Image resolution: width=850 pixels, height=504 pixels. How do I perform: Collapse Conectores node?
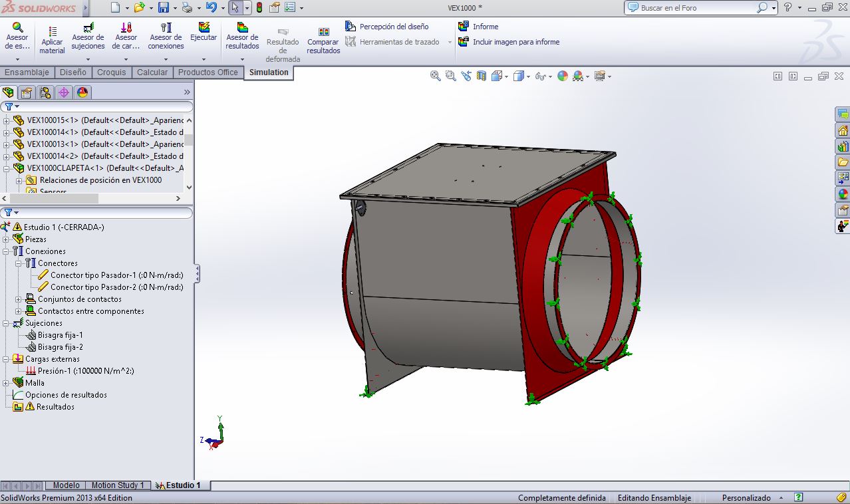click(x=19, y=263)
